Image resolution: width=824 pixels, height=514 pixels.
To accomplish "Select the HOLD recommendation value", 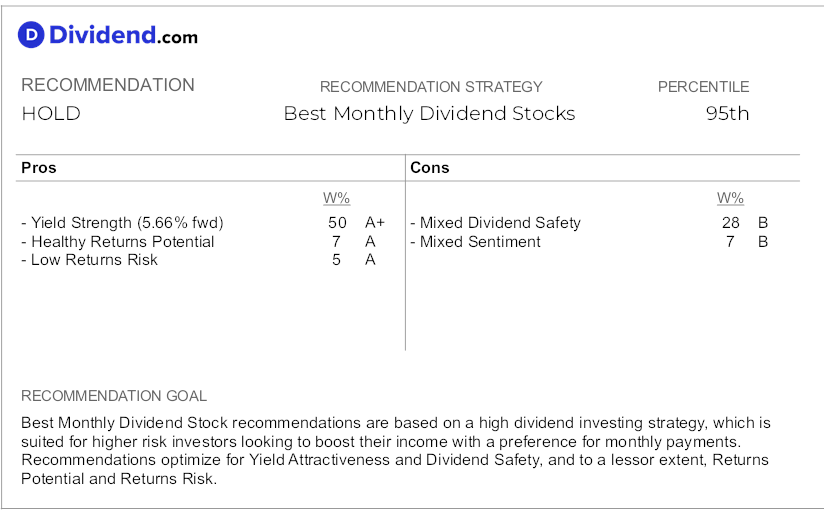I will click(x=51, y=114).
